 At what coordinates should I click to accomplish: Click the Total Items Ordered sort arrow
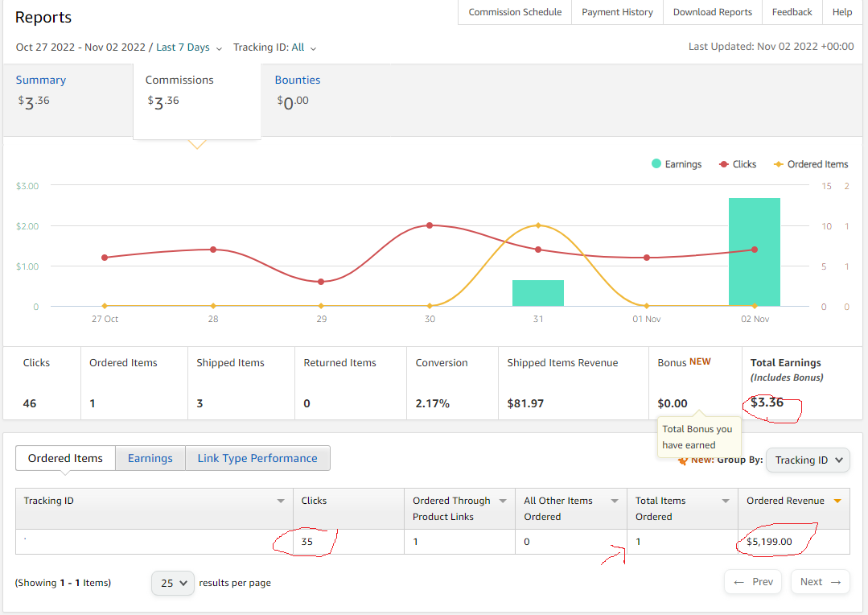(x=725, y=501)
